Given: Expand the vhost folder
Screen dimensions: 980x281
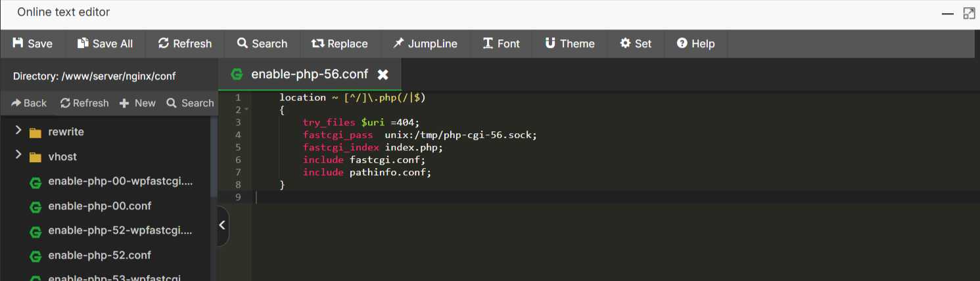Looking at the screenshot, I should (18, 156).
